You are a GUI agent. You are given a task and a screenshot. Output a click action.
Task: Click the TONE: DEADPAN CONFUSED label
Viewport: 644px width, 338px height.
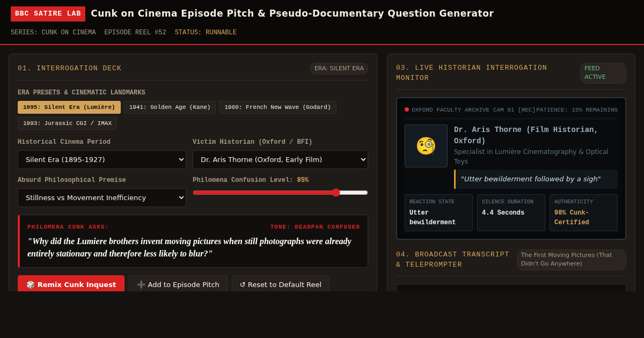315,227
